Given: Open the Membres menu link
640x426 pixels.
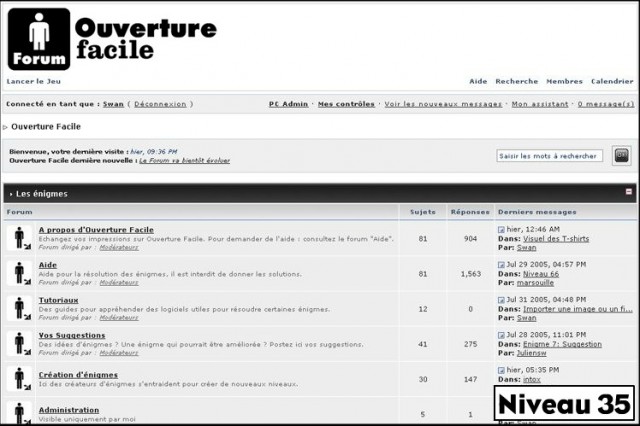Looking at the screenshot, I should click(x=564, y=81).
